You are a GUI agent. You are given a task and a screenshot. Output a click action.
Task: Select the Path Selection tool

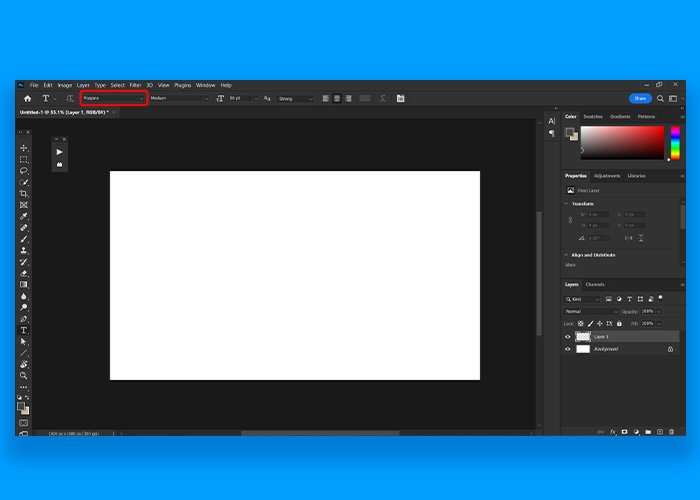point(24,342)
